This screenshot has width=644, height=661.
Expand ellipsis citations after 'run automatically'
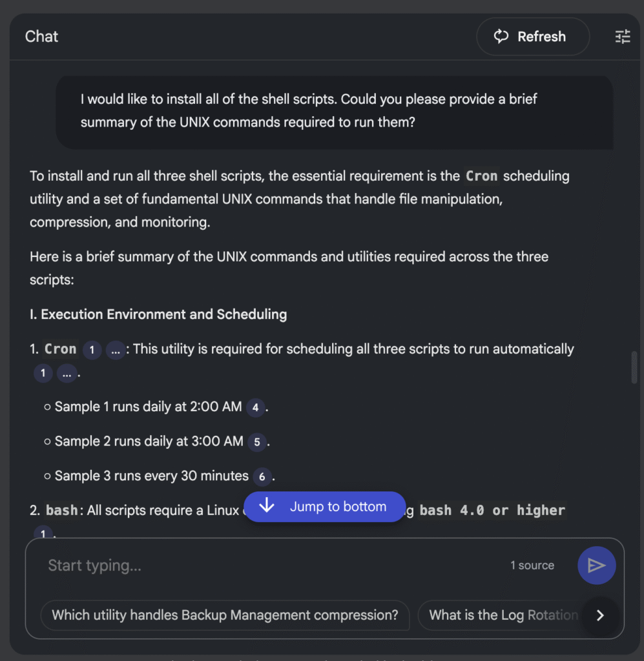point(67,373)
